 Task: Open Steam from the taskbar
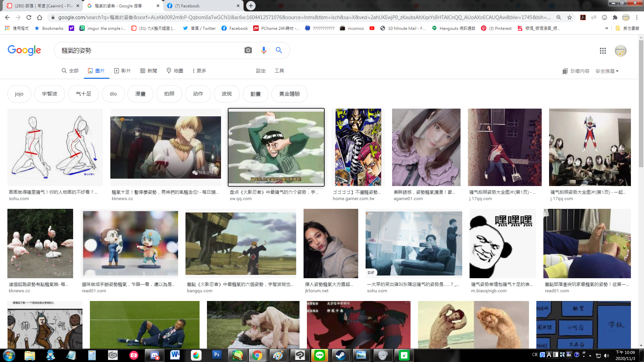[340, 355]
